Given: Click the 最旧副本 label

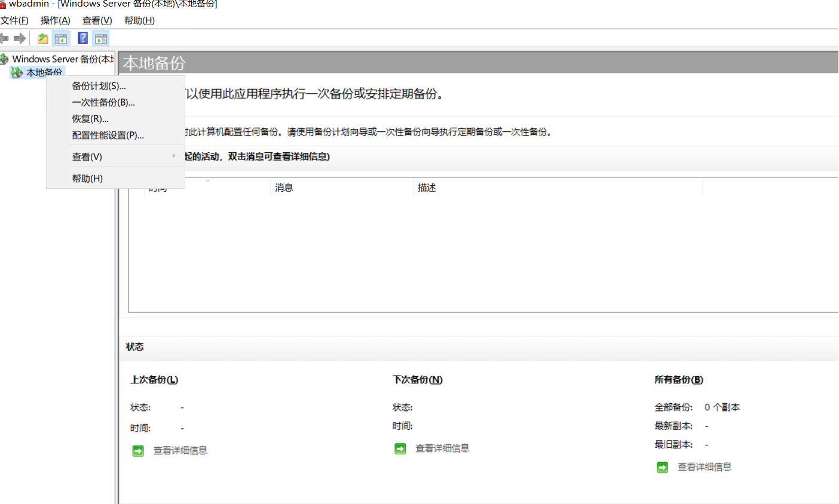Looking at the screenshot, I should pyautogui.click(x=673, y=444).
